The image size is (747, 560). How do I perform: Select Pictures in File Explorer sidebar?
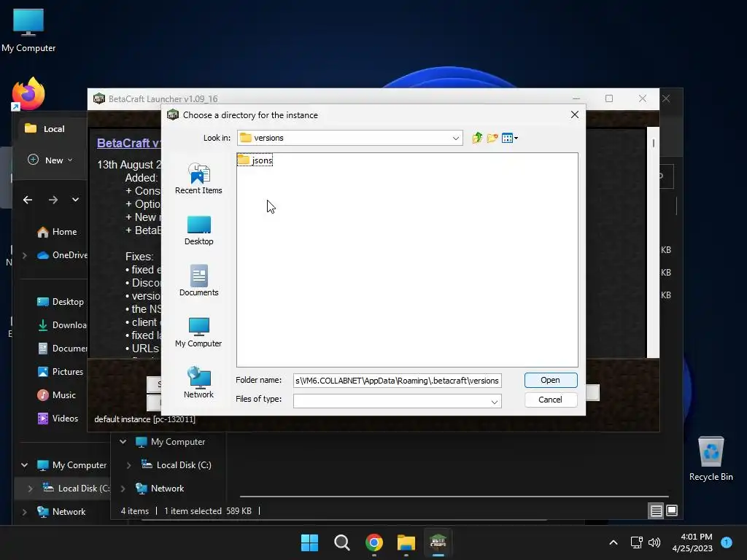tap(60, 372)
